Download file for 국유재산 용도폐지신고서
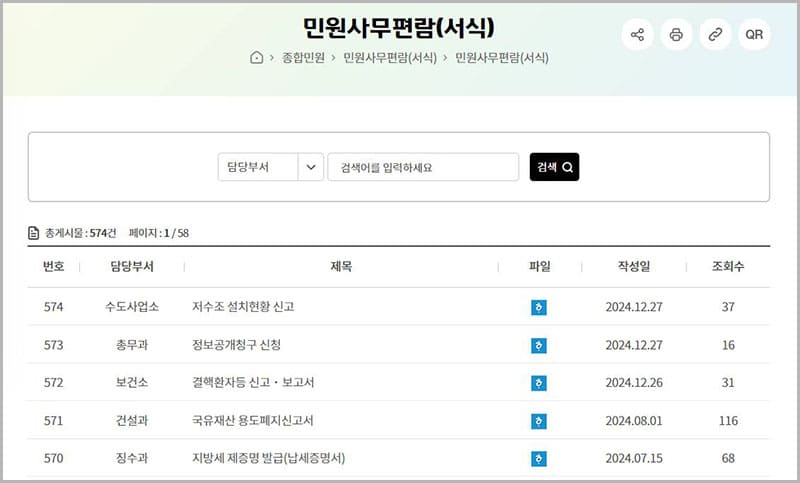Image resolution: width=800 pixels, height=483 pixels. 539,421
